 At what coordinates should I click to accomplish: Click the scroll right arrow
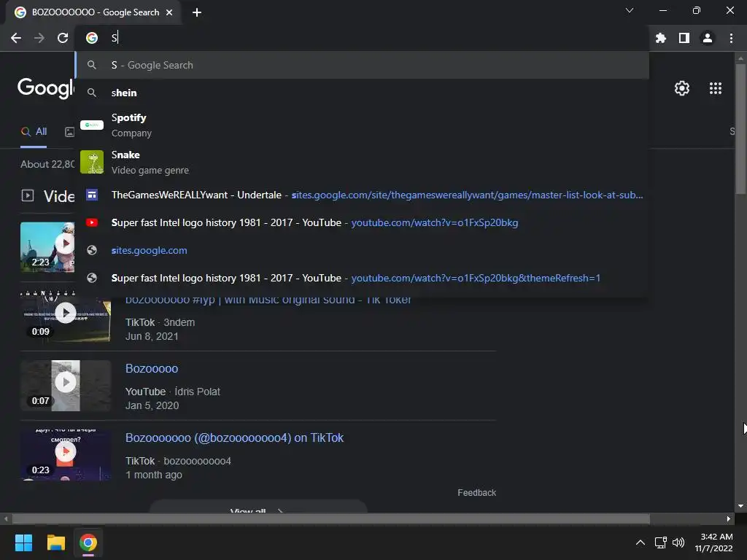[729, 518]
